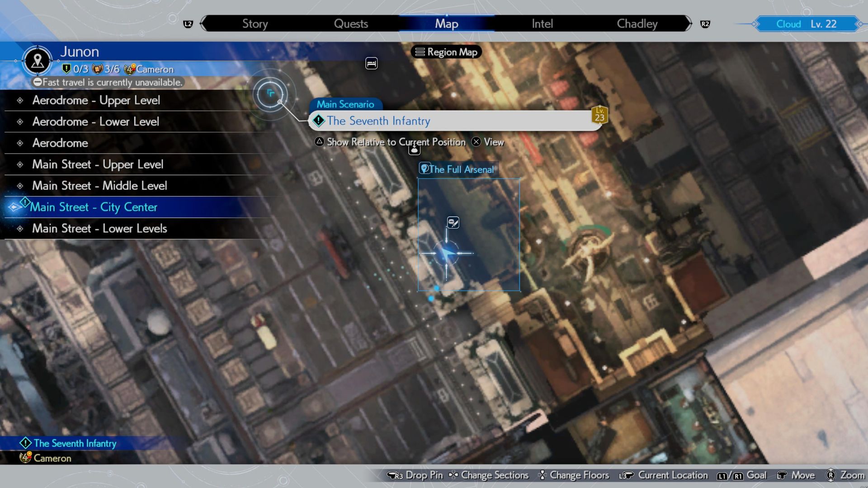868x488 pixels.
Task: Click Cameron quest tracker entry at bottom left
Action: pos(52,458)
